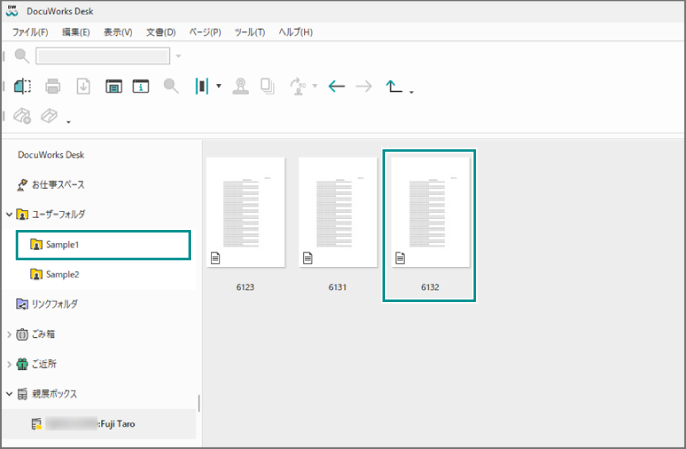Select the Sample2 folder
The height and width of the screenshot is (449, 686).
pos(61,274)
